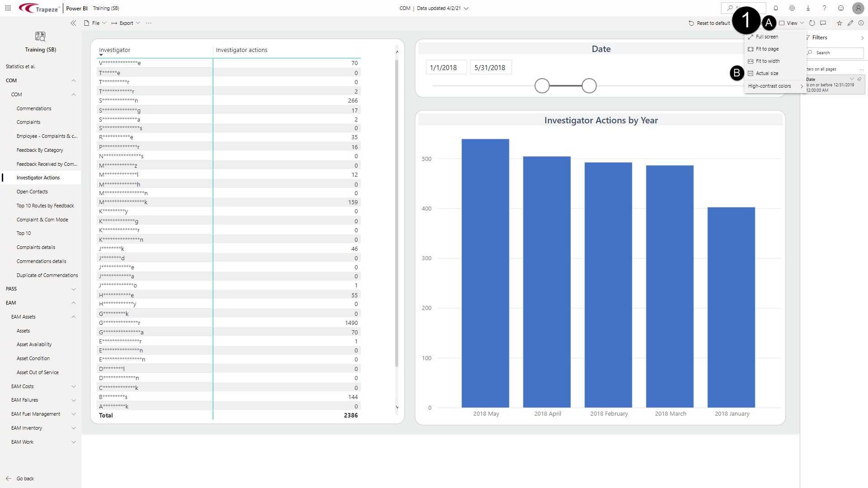The width and height of the screenshot is (868, 488).
Task: Expand the EAM Costs section
Action: tap(74, 387)
